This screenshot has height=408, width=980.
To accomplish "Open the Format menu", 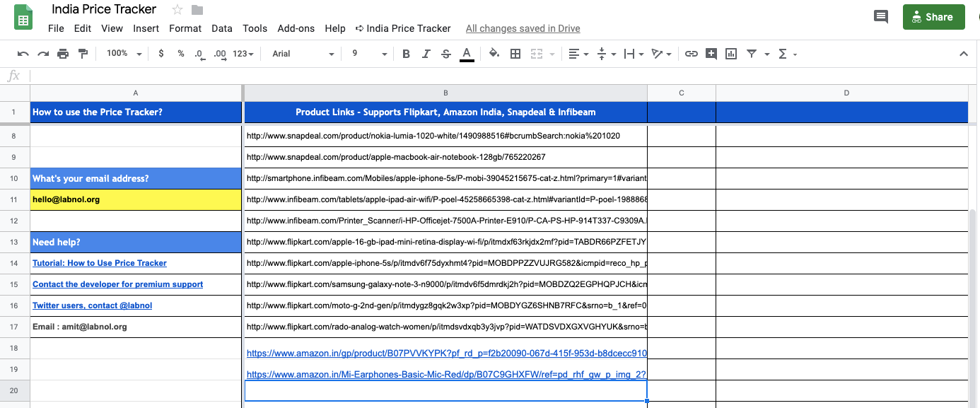I will pos(185,28).
